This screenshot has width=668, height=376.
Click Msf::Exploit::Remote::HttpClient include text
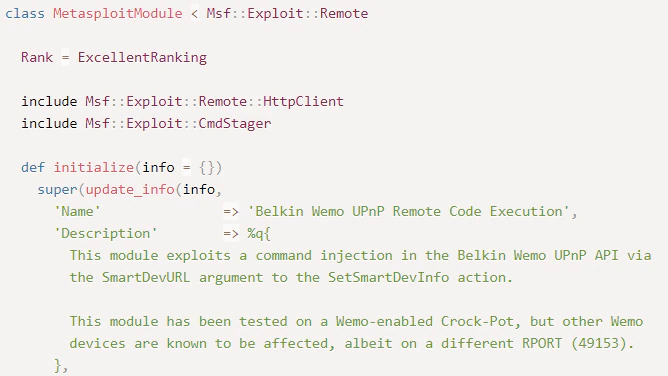(x=214, y=101)
